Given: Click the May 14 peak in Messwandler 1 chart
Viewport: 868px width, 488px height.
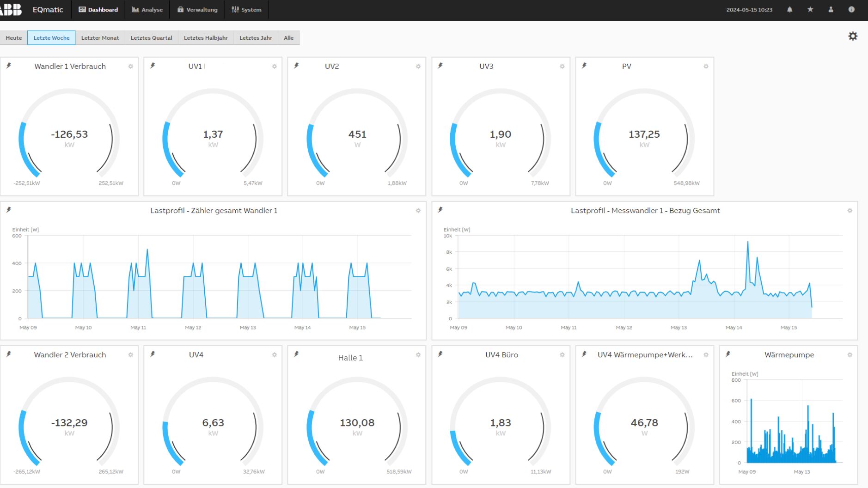Looking at the screenshot, I should point(748,242).
